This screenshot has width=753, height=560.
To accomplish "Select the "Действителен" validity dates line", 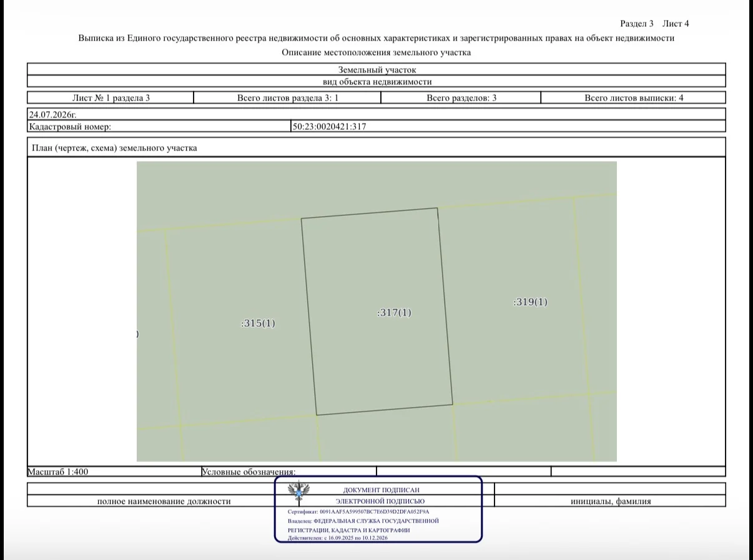I will click(338, 538).
